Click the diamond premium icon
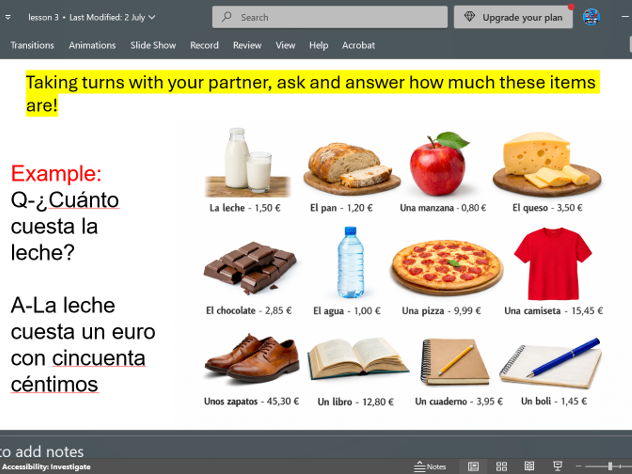The image size is (632, 474). (x=470, y=17)
